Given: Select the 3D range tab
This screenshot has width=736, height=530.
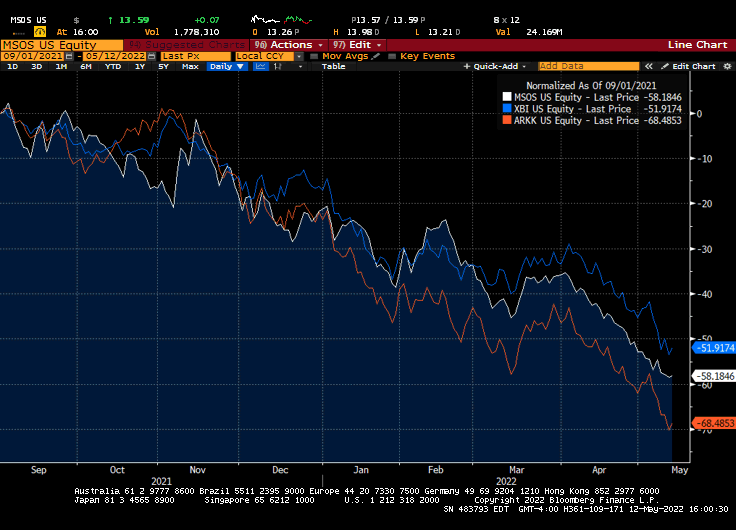Looking at the screenshot, I should pos(37,67).
